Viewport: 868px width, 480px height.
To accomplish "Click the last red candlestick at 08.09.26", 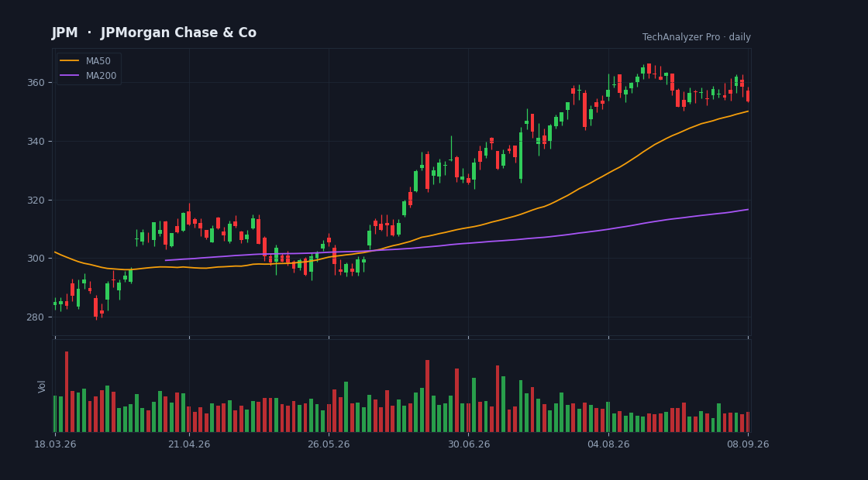I will (x=748, y=96).
